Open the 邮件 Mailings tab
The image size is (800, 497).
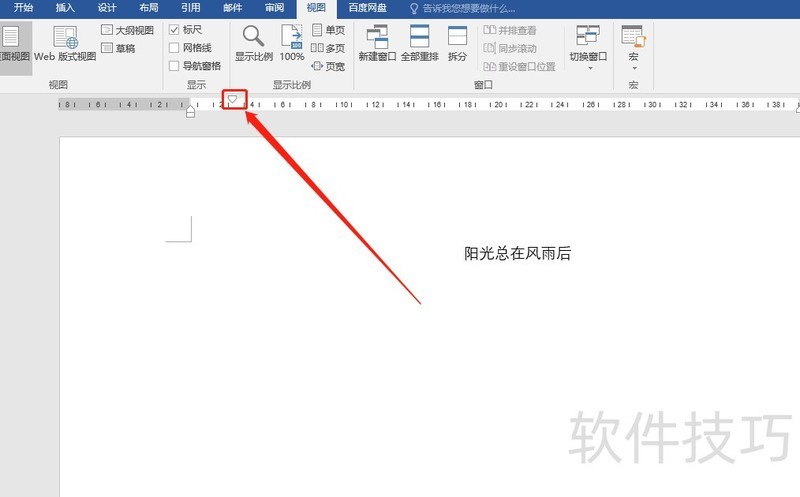(x=232, y=8)
